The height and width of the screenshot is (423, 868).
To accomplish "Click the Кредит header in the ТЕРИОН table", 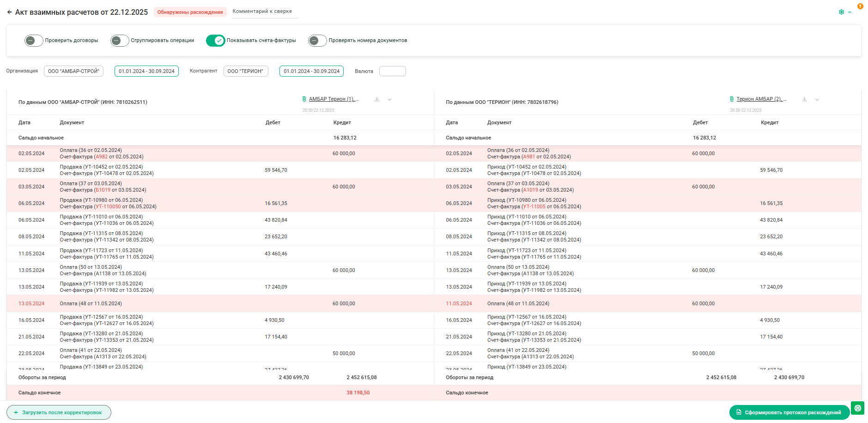I will [770, 123].
